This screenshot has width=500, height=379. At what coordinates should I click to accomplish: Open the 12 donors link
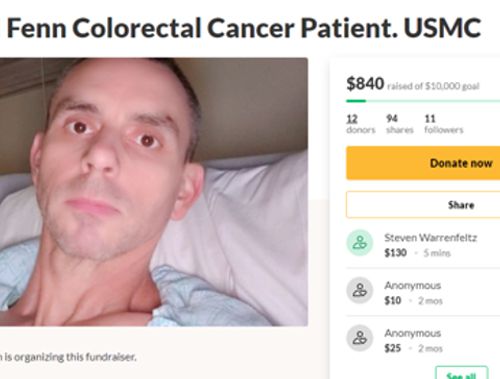pyautogui.click(x=361, y=124)
